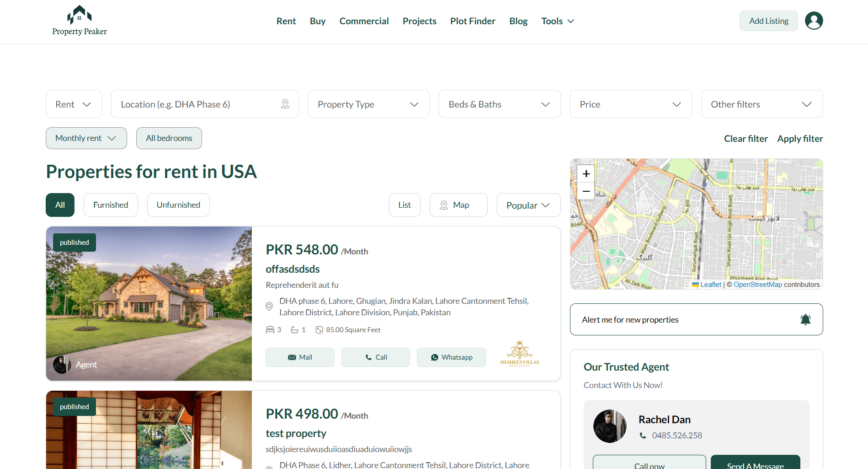This screenshot has height=469, width=868.
Task: Click the bed icon on offasdsdsds listing
Action: pos(270,330)
